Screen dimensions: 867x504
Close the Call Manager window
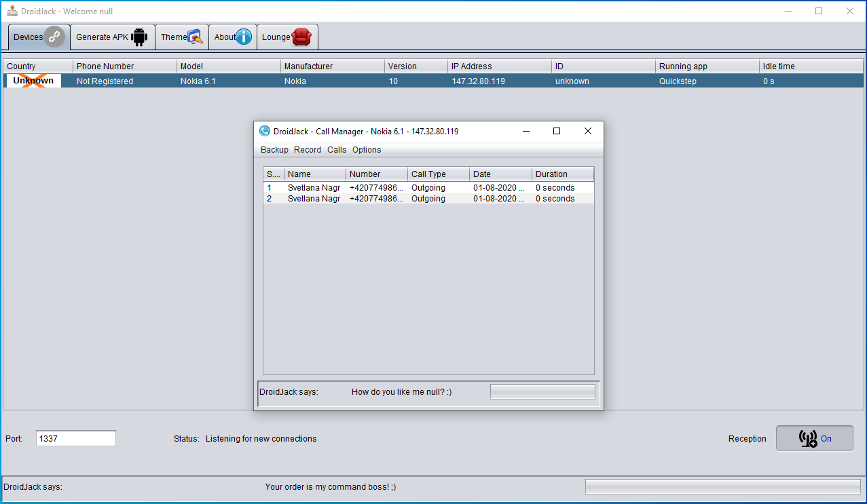coord(588,131)
